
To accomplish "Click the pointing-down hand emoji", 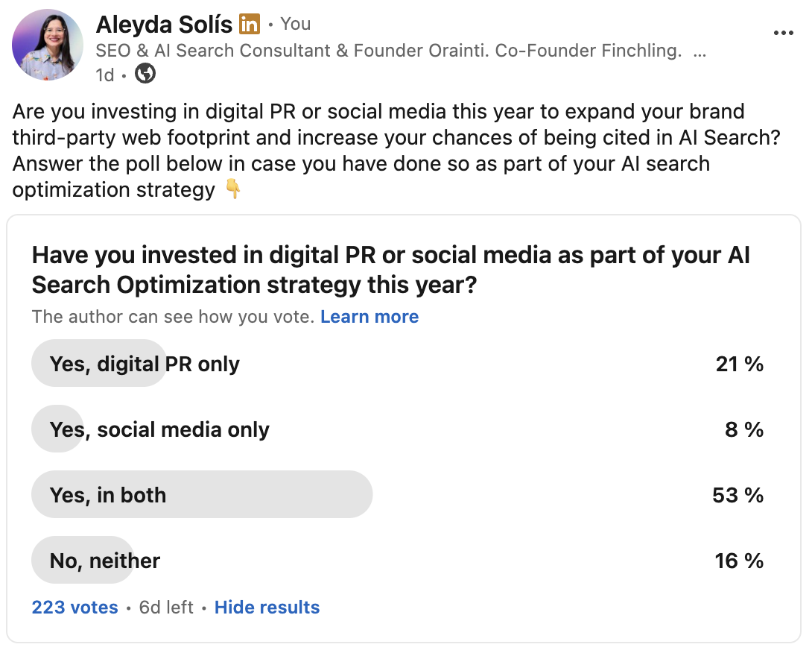I will 233,189.
